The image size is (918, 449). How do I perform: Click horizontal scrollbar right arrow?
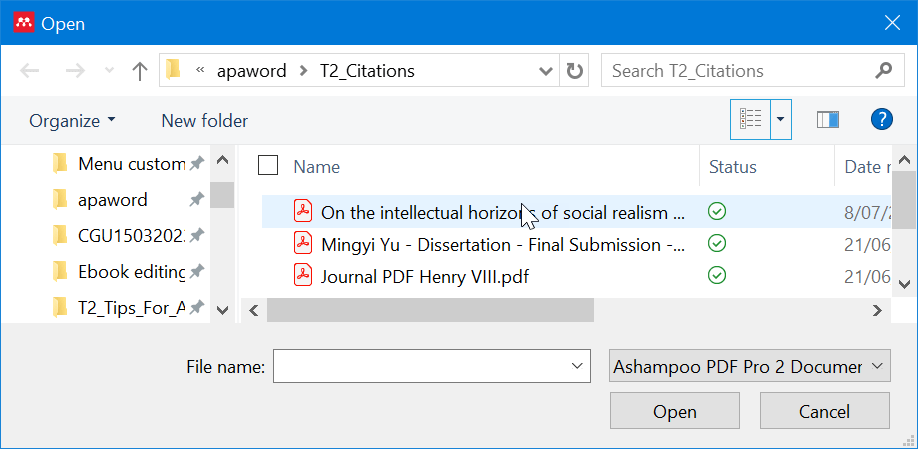[877, 310]
